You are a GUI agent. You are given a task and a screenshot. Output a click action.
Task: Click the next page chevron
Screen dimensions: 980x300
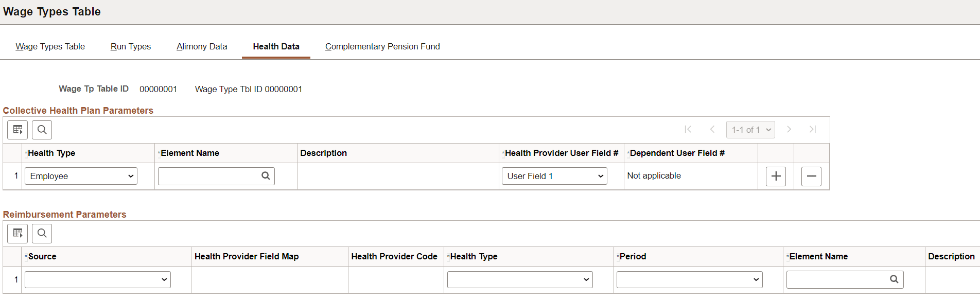[789, 129]
